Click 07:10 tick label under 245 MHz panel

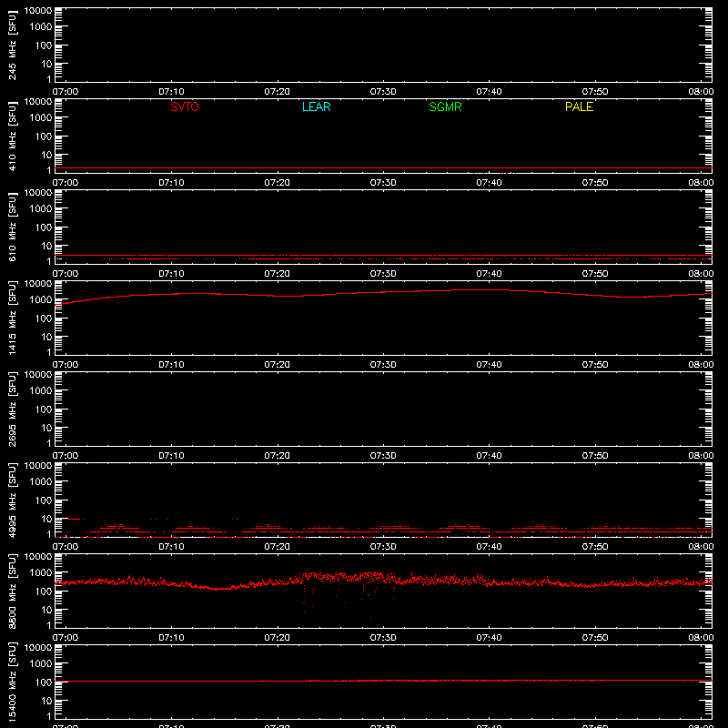[171, 92]
